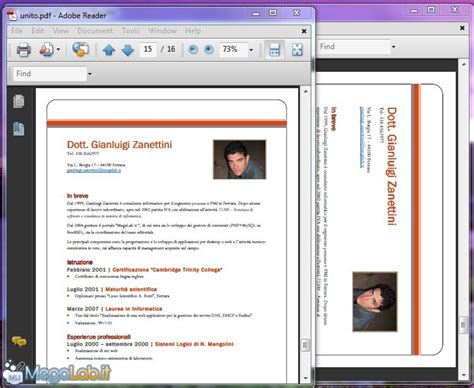This screenshot has height=388, width=474.
Task: Click the vertical scrollbar thumb of the front window
Action: click(305, 345)
